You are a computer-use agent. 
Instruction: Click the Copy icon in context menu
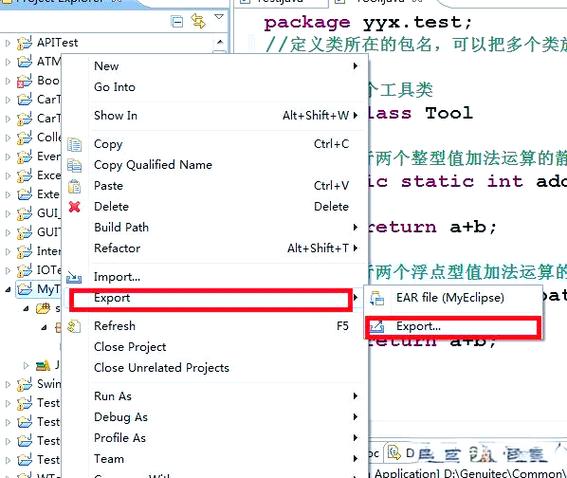pyautogui.click(x=74, y=145)
